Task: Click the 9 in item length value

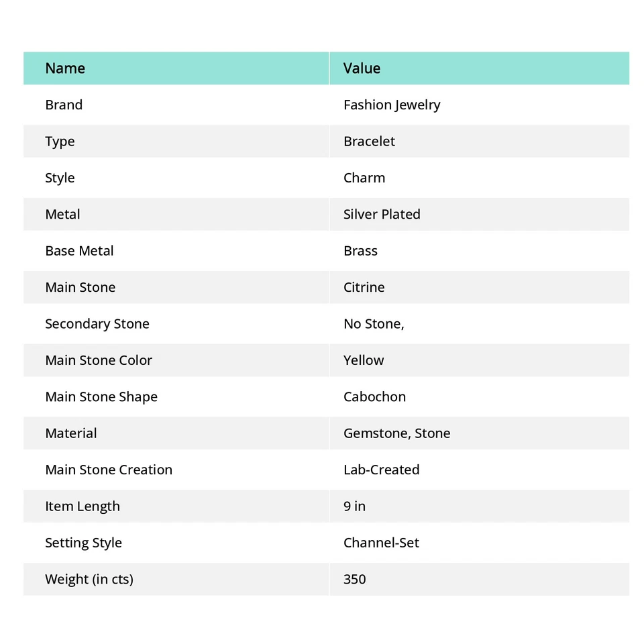Action: (354, 506)
